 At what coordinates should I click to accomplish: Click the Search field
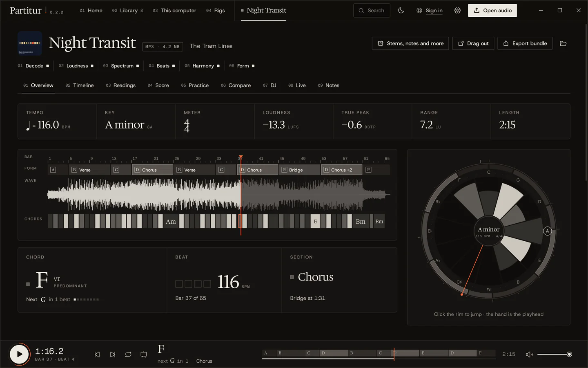(372, 11)
